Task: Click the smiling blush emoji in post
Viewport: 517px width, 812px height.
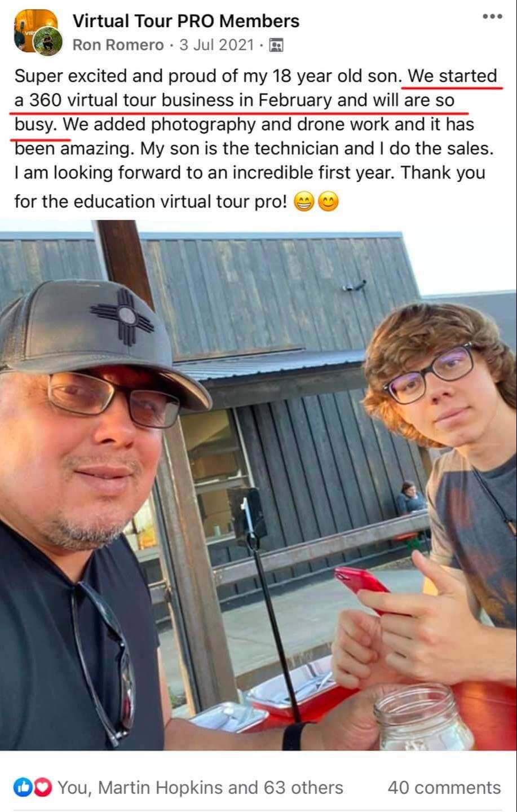Action: click(329, 202)
